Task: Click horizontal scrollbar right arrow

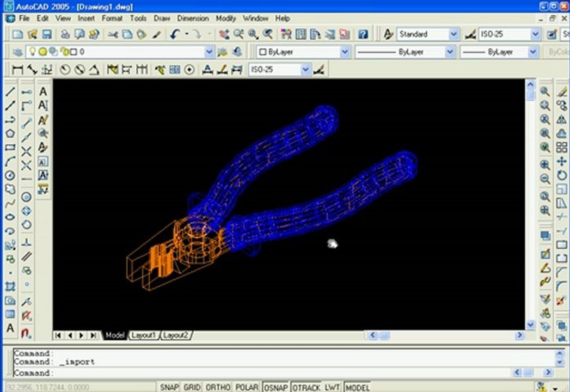Action: pos(520,335)
